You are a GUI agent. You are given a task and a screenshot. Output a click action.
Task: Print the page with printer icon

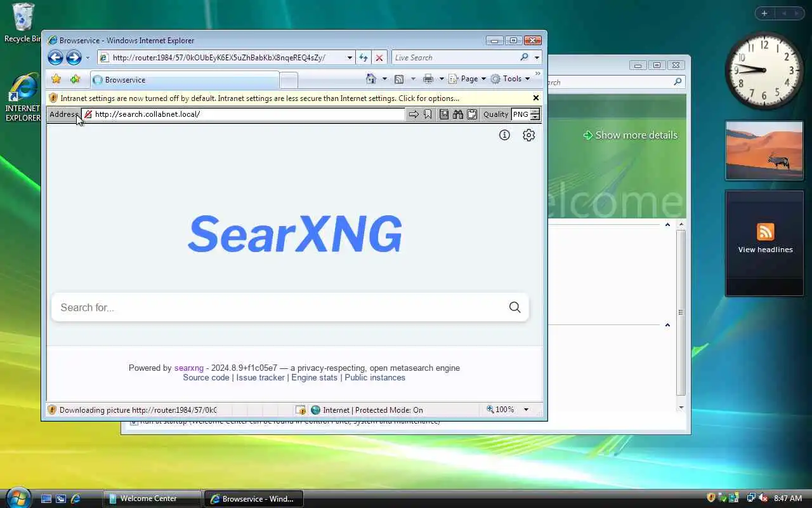click(x=428, y=79)
